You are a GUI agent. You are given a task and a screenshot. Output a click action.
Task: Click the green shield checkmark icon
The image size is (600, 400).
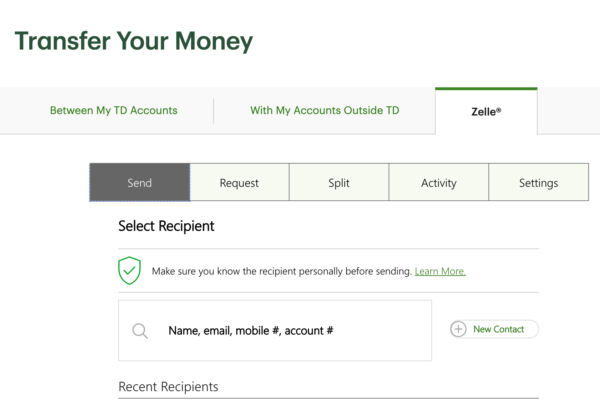(129, 270)
